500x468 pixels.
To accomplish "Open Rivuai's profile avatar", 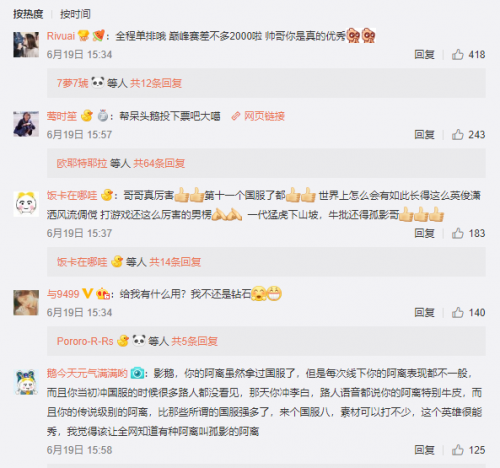I will 26,45.
